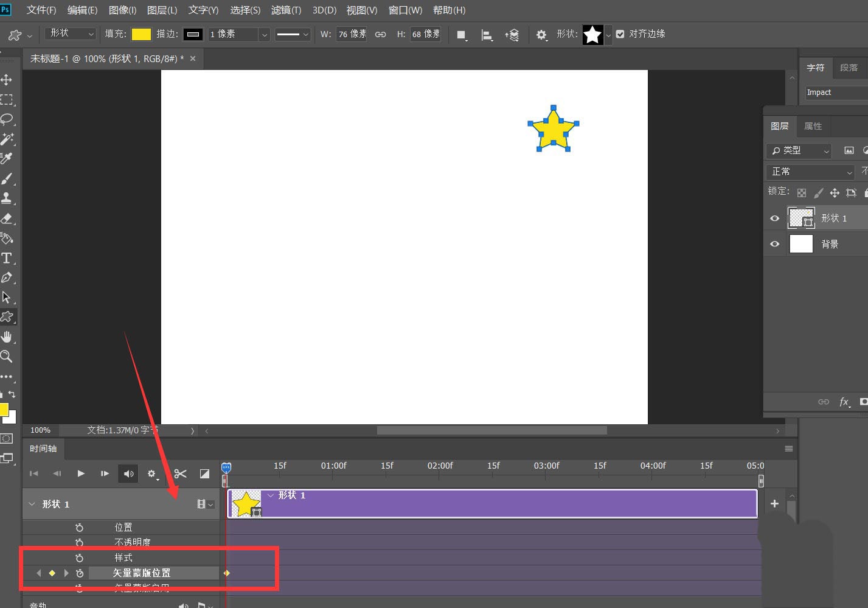Go to the next frame
Screen dimensions: 868x608
[105, 473]
